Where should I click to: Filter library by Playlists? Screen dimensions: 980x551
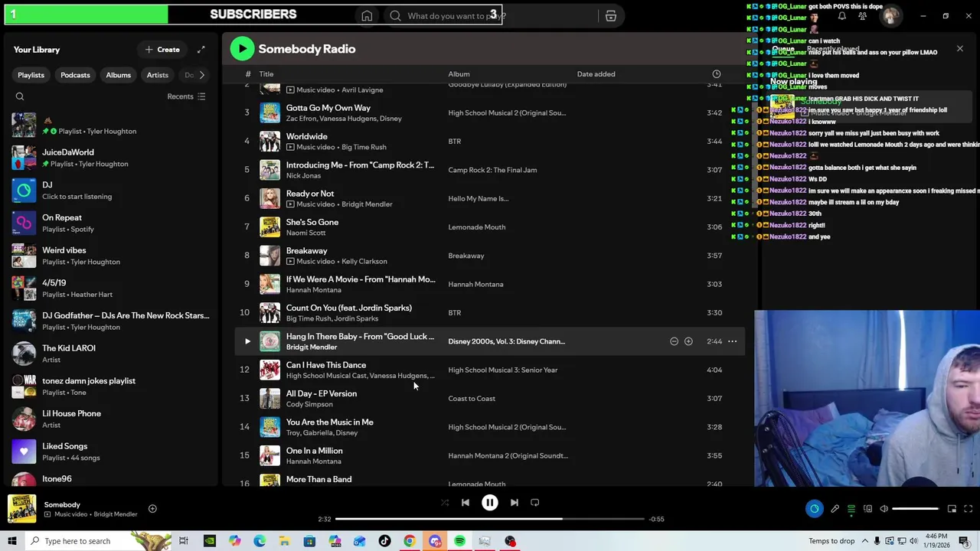tap(31, 75)
